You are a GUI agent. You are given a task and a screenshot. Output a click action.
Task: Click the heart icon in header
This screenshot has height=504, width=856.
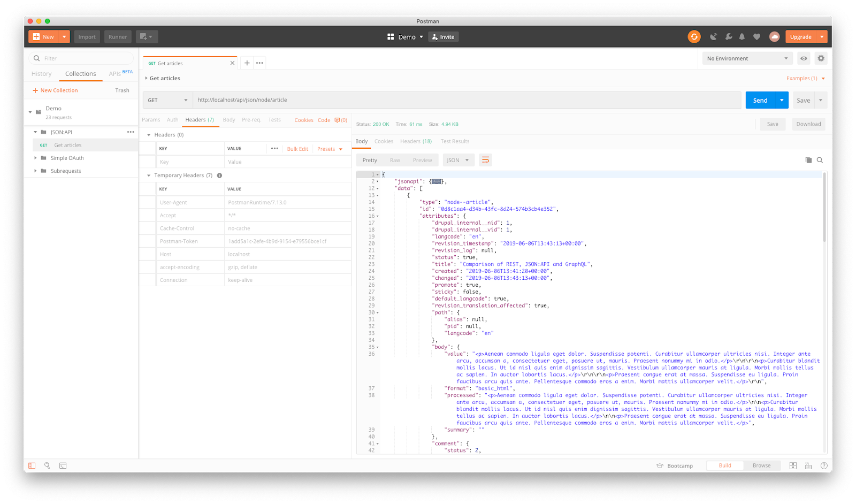coord(756,37)
